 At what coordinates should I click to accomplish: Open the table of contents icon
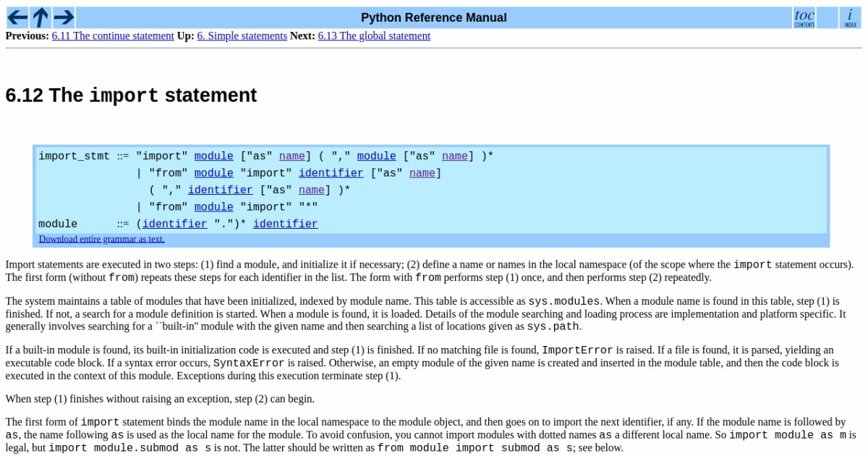coord(804,17)
